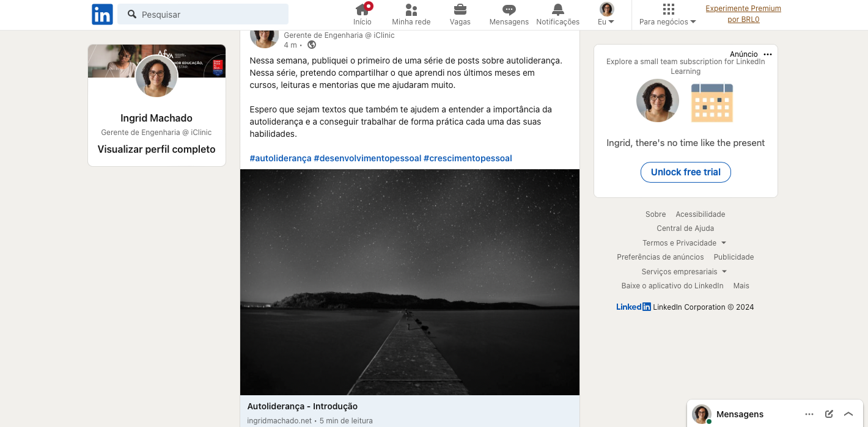
Task: Click compose new message icon
Action: point(829,414)
